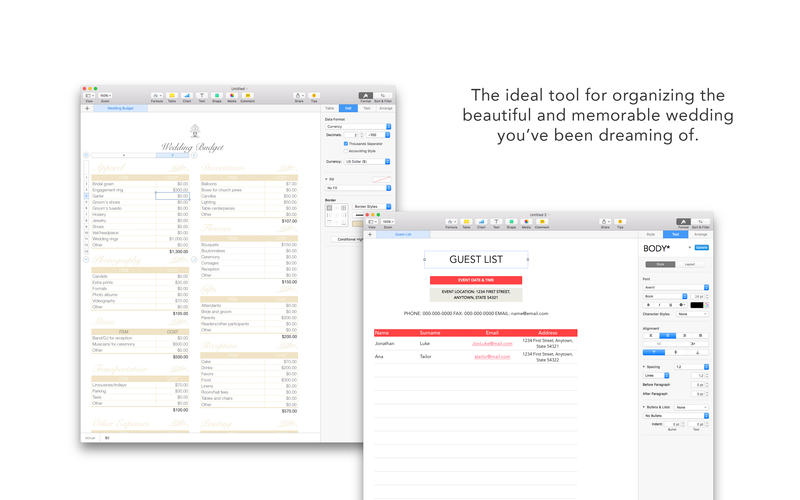Image resolution: width=800 pixels, height=500 pixels.
Task: Select middle vertical alignment in Guest List panel
Action: [676, 352]
